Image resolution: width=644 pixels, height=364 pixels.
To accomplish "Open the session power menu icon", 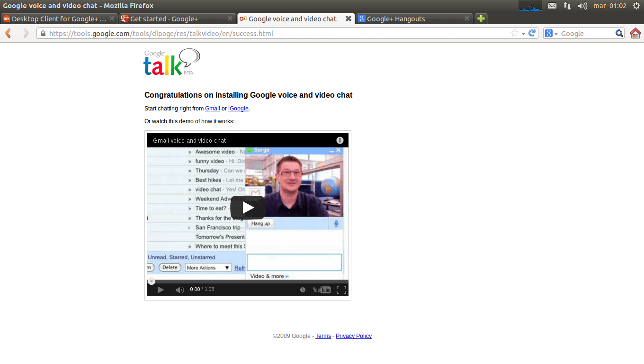I will coord(636,6).
